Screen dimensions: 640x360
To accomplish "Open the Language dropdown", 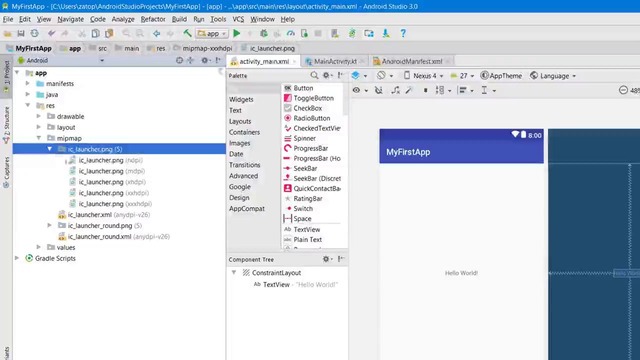I will tap(553, 76).
